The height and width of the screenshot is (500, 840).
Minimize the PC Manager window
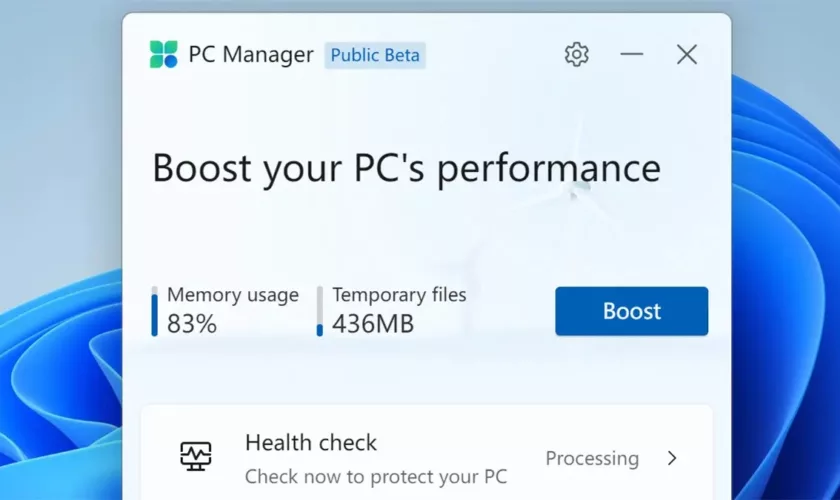coord(632,54)
